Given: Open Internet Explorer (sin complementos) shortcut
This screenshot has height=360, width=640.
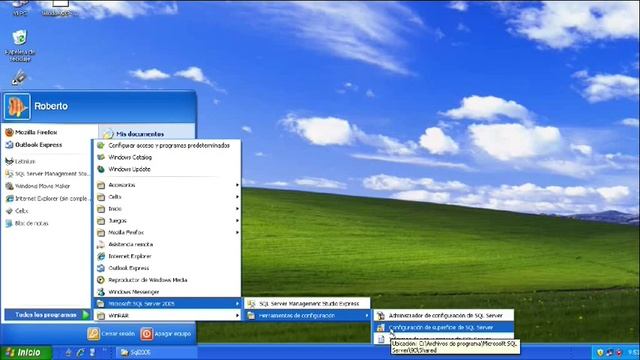Looking at the screenshot, I should point(47,199).
